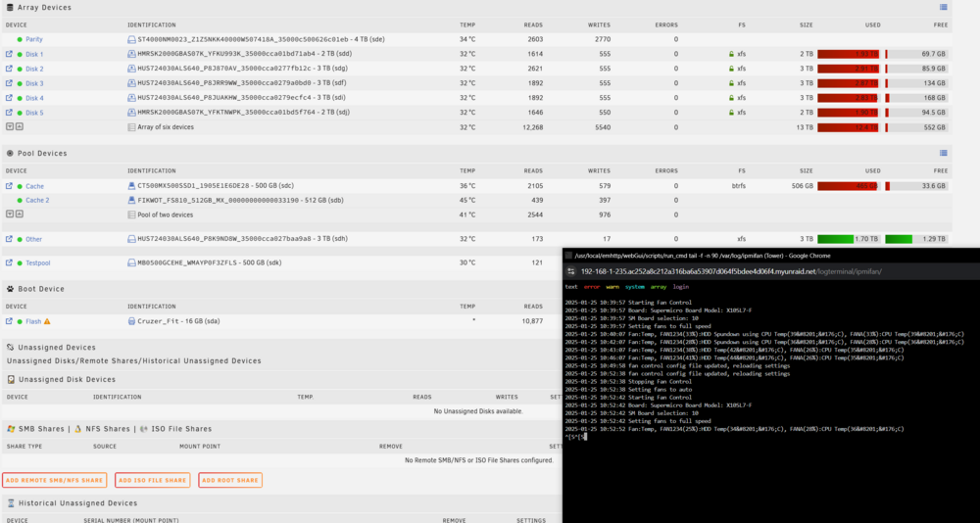The image size is (980, 523).
Task: Open the browse icon beside Disk 5
Action: click(x=9, y=113)
